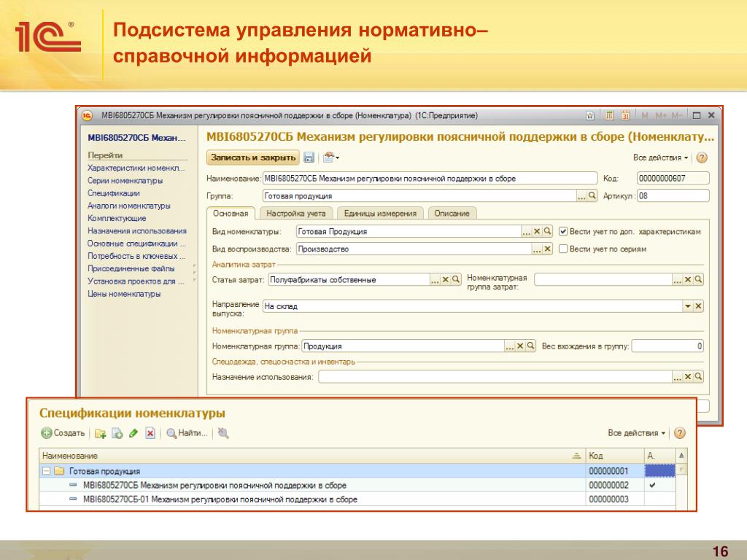Click the Создать button in the specifications panel

coord(63,433)
